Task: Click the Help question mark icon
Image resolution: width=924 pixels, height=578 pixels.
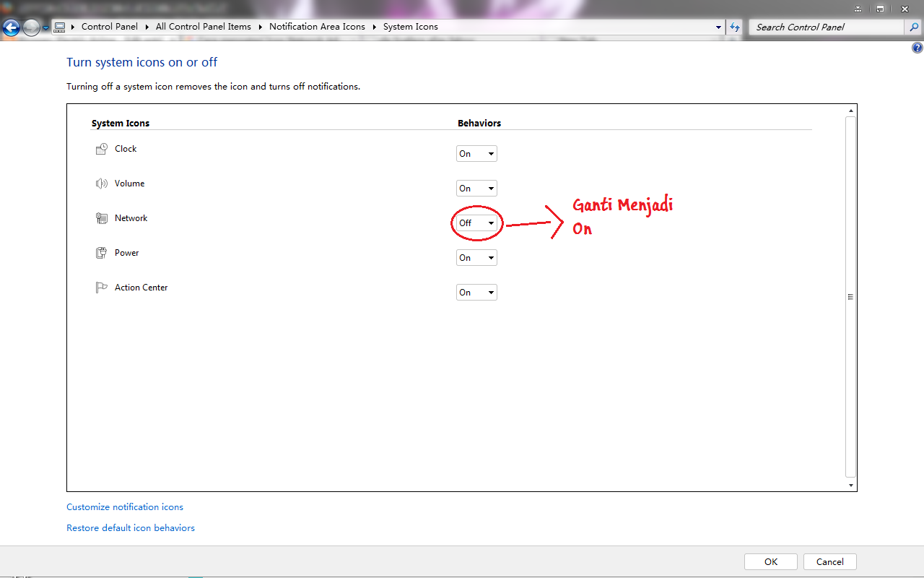Action: pyautogui.click(x=918, y=47)
